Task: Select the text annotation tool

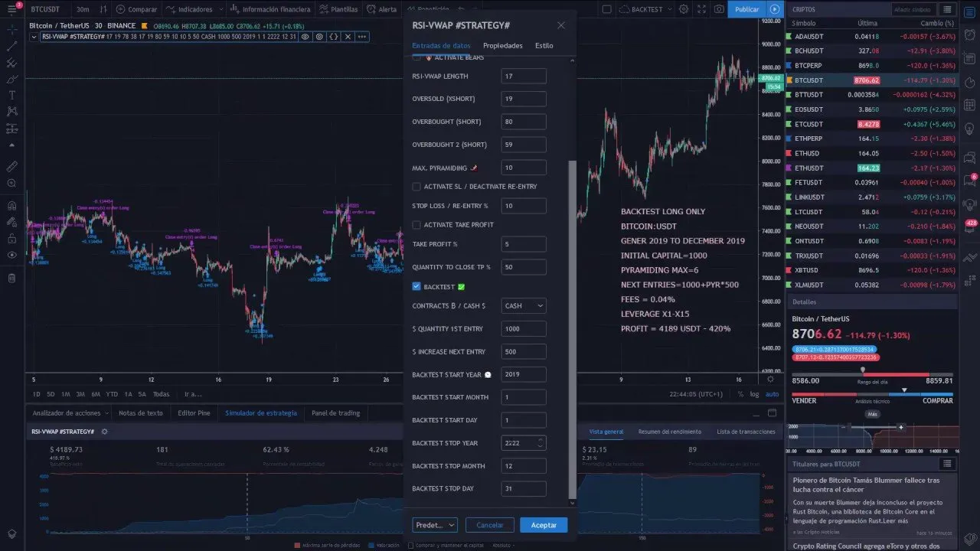Action: 11,95
